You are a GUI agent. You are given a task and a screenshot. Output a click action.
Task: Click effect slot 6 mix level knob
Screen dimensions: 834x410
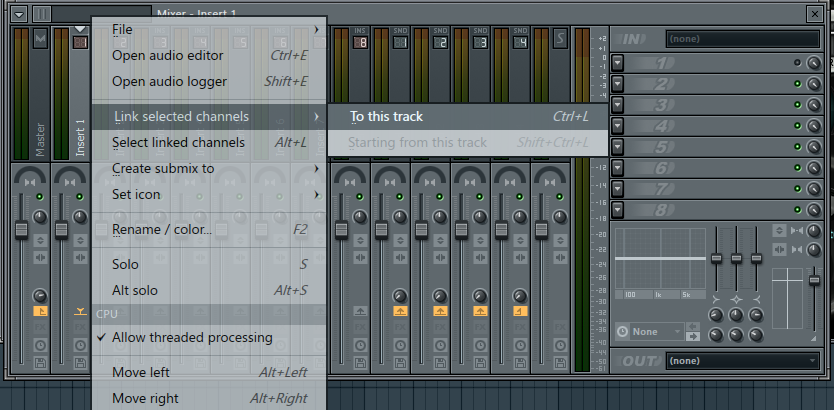pyautogui.click(x=814, y=168)
